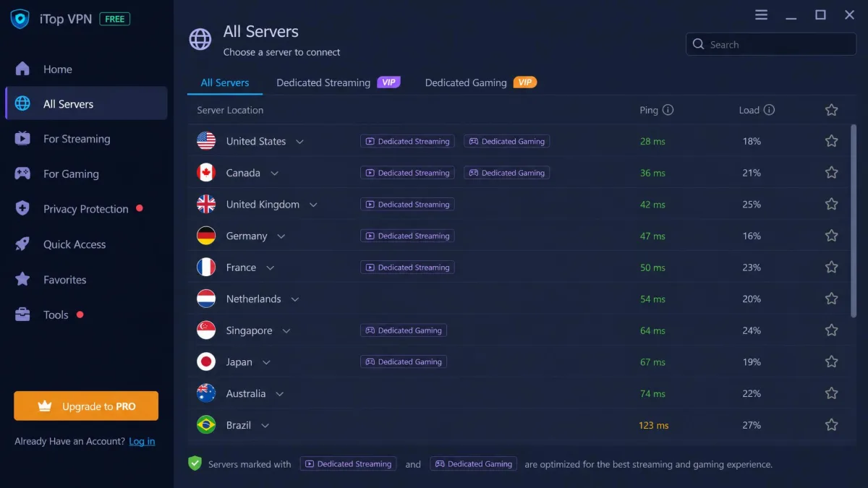Click Canada Dedicated Gaming tag
Image resolution: width=868 pixels, height=488 pixels.
point(506,173)
